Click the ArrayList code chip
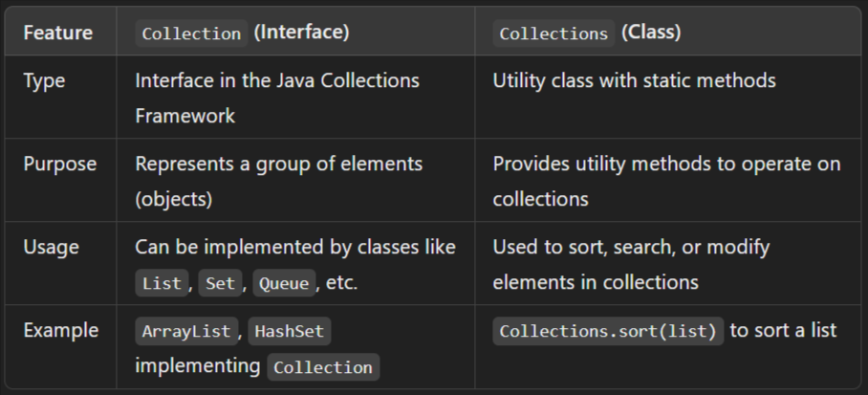The height and width of the screenshot is (395, 868). [185, 332]
